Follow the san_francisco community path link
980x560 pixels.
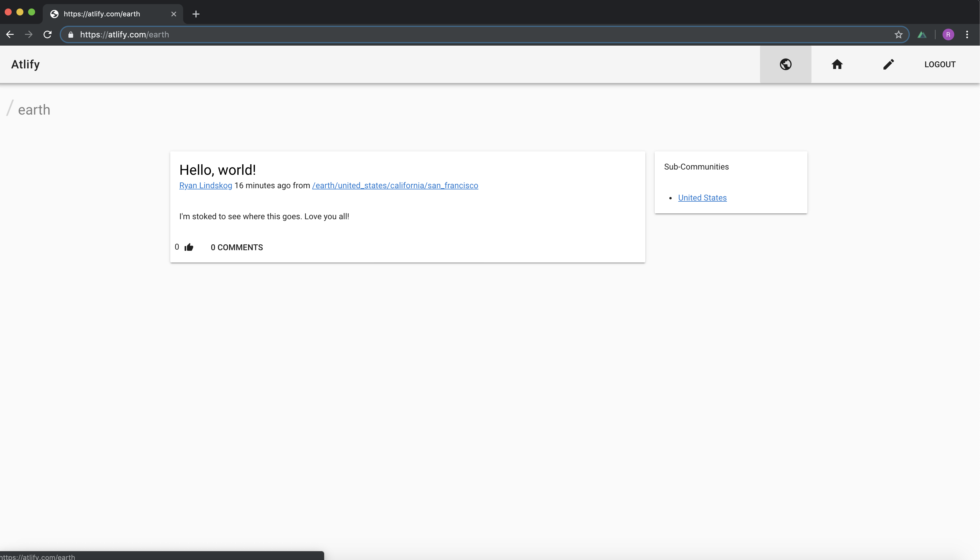(395, 185)
